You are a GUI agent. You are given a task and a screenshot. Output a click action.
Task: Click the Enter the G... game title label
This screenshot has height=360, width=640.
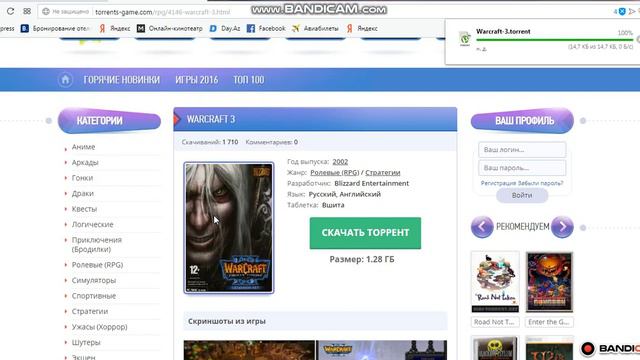pos(549,322)
